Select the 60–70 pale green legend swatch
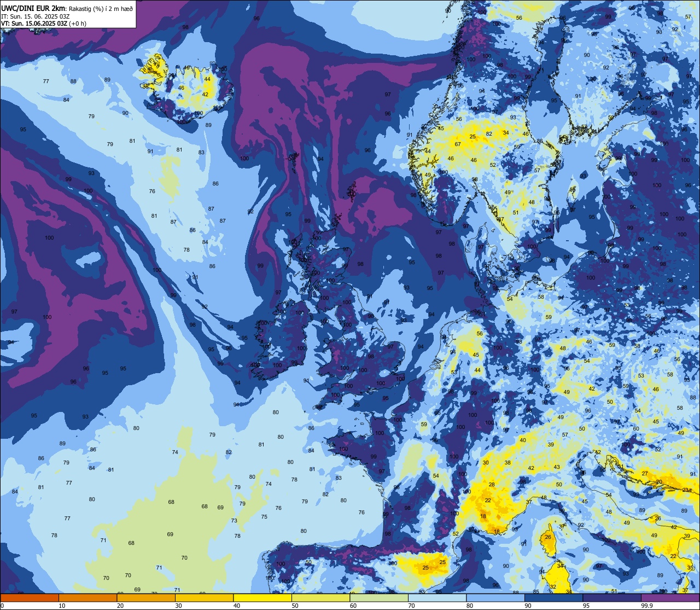The width and height of the screenshot is (700, 610). click(379, 597)
